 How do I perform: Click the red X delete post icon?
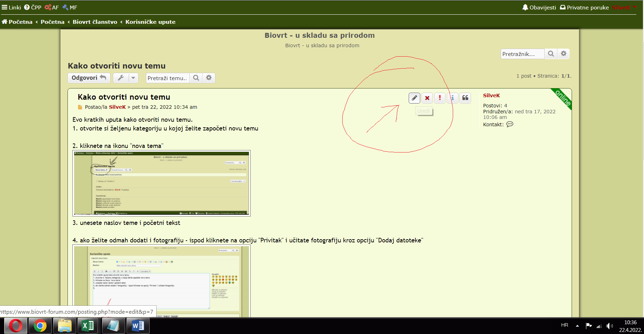(x=427, y=98)
